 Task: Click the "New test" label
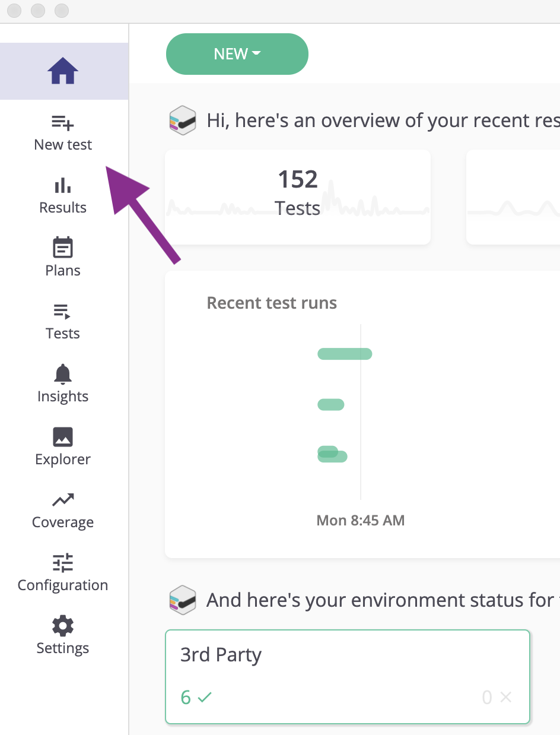point(63,145)
